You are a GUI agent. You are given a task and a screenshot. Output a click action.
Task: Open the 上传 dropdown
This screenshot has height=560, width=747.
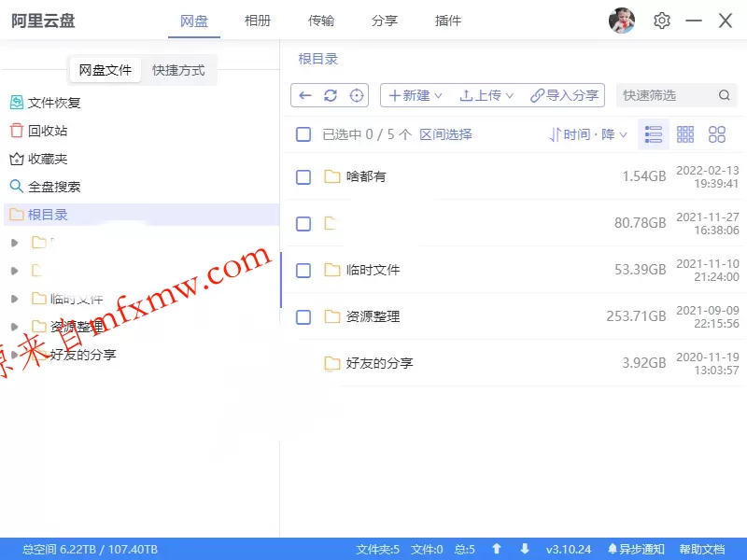tap(486, 96)
